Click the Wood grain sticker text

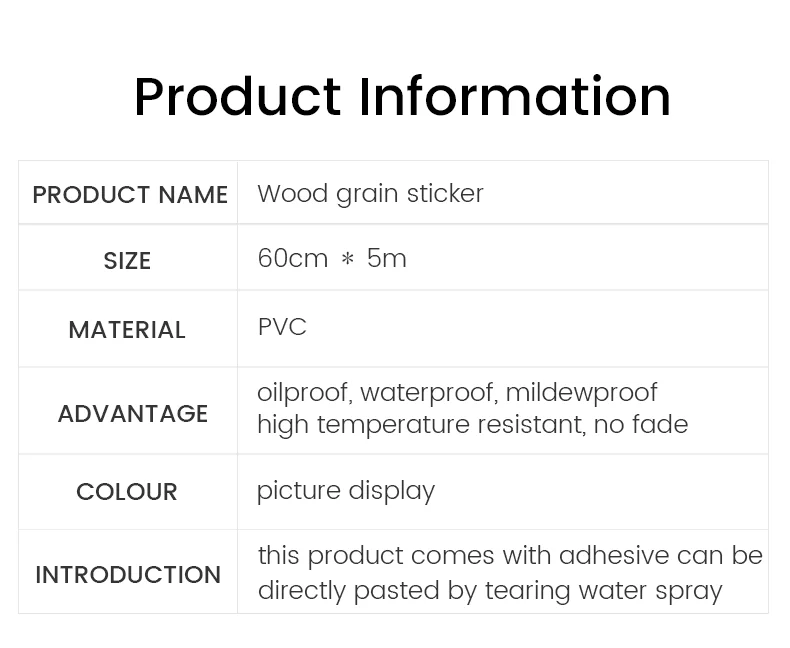(x=370, y=194)
